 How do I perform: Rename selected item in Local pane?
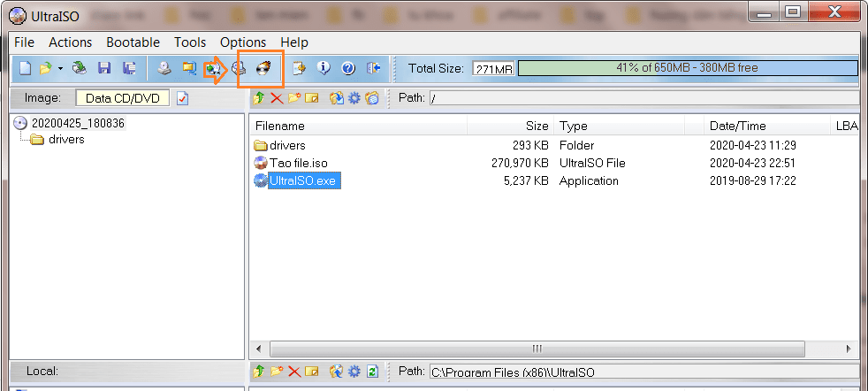(x=312, y=371)
